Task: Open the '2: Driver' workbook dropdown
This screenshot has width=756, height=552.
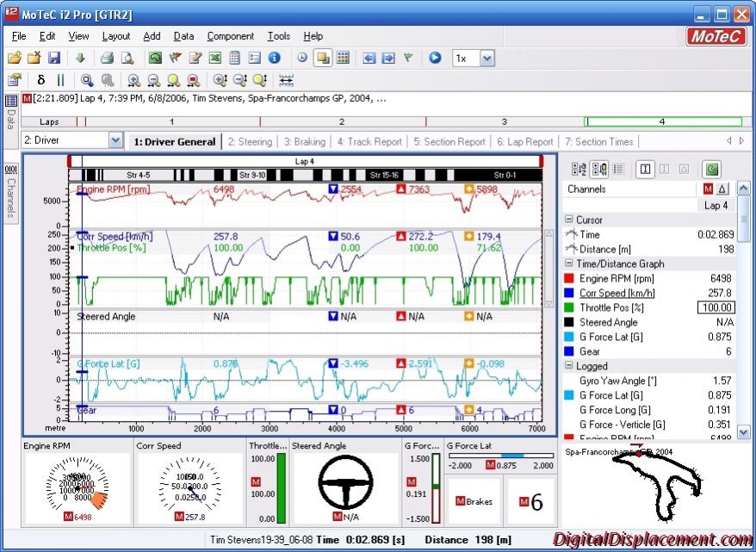Action: click(x=115, y=140)
